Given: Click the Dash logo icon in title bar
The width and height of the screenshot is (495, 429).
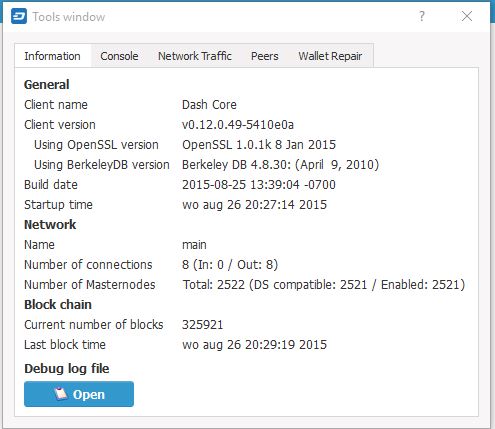Looking at the screenshot, I should 19,16.
